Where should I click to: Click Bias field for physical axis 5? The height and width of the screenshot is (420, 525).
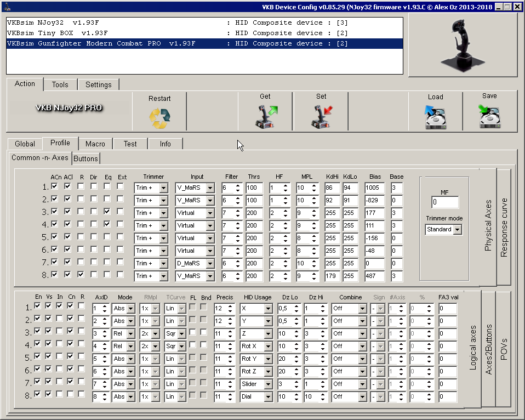(375, 238)
